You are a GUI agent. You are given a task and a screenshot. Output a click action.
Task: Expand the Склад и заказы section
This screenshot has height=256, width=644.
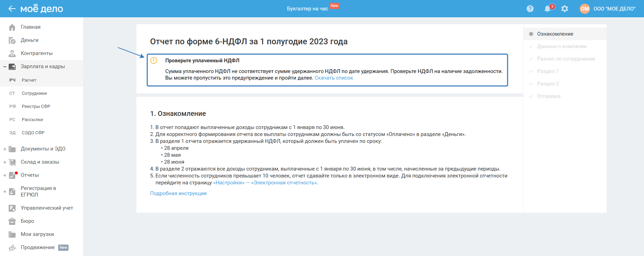[x=5, y=162]
